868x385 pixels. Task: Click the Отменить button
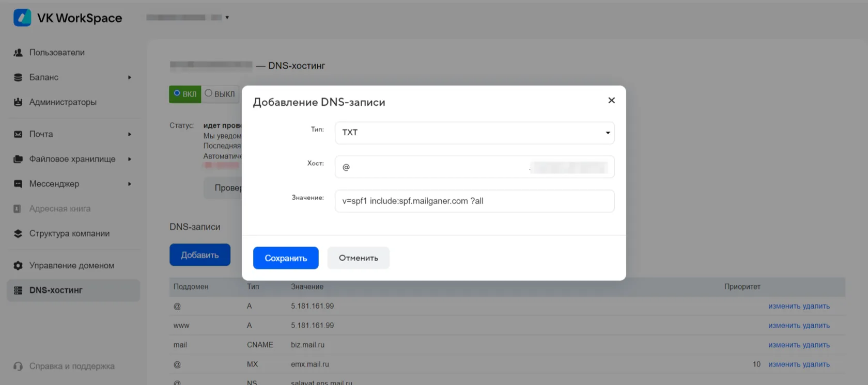(x=359, y=258)
